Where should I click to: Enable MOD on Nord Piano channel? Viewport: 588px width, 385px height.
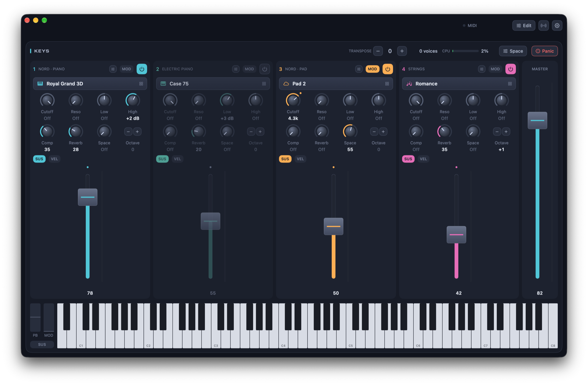[x=126, y=69]
